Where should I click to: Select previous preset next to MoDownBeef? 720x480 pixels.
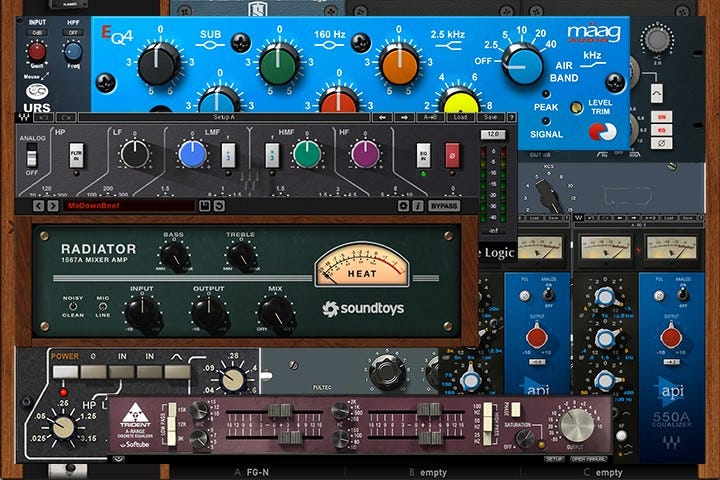point(39,206)
